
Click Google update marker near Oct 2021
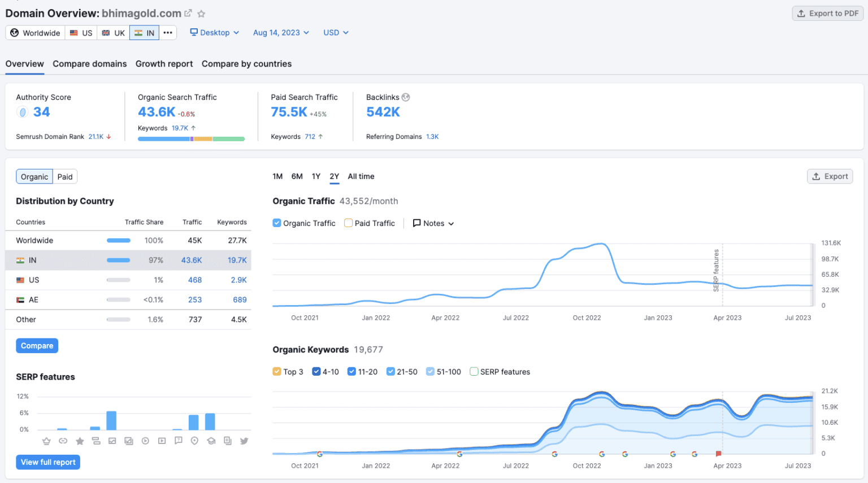[x=320, y=454]
